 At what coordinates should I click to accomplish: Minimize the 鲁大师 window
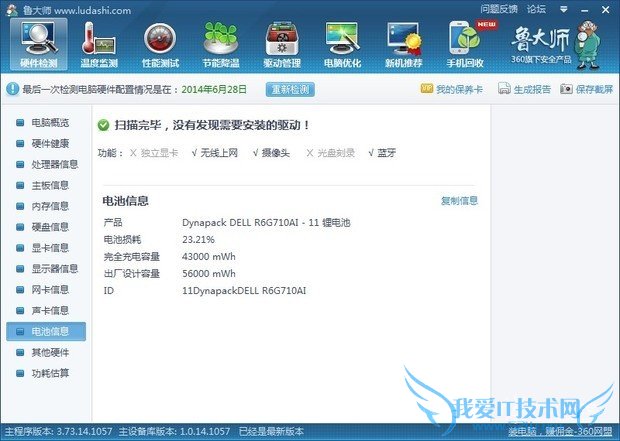tap(585, 9)
